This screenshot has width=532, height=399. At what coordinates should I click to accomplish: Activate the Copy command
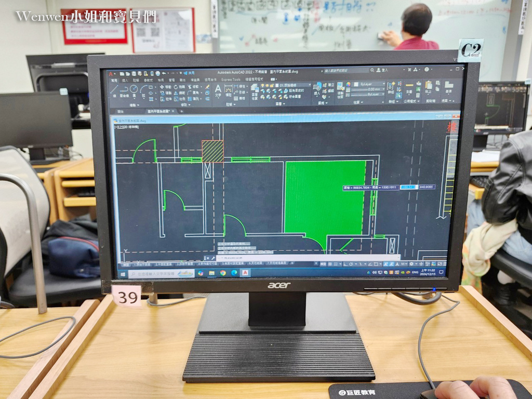[x=166, y=93]
